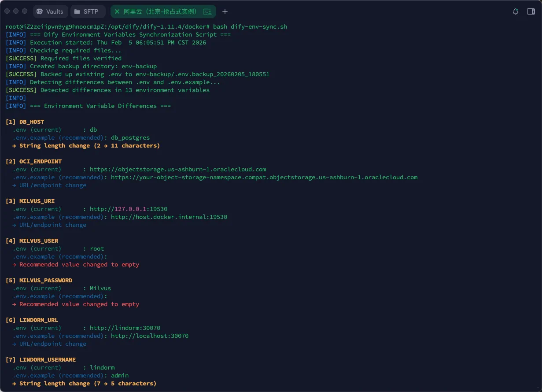Click the recommended value 'db_postgres'
The image size is (542, 392).
[x=130, y=137]
